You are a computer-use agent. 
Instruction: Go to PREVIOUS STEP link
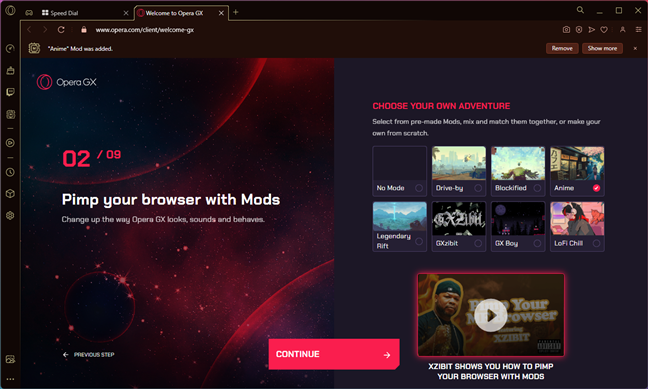[88, 355]
